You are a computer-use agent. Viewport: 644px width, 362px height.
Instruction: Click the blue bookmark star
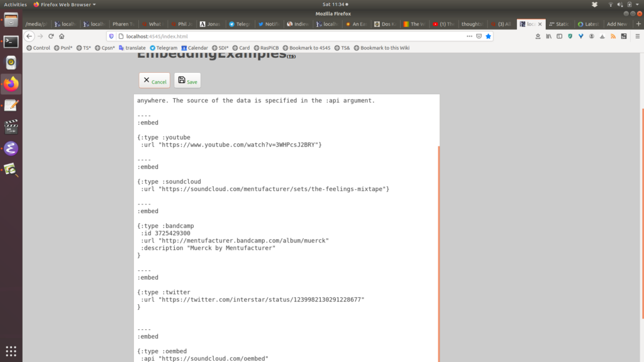488,36
